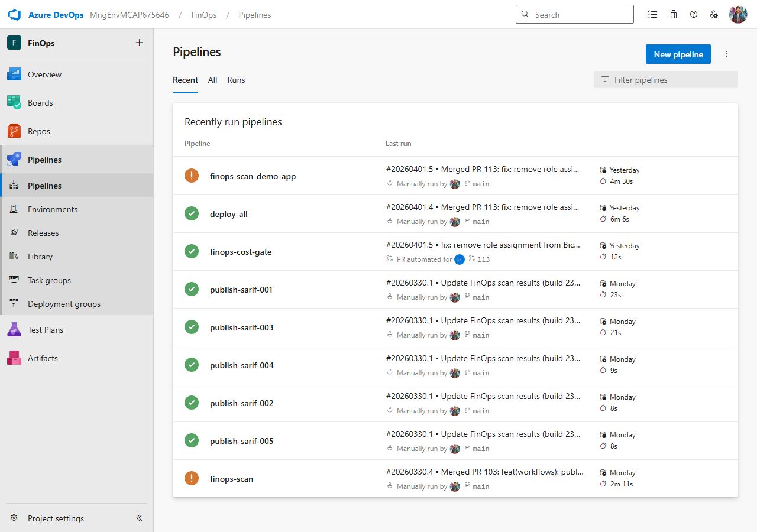Open run #20260401.5 Merged PR 113 of finops-scan-demo-app
The height and width of the screenshot is (532, 757).
coord(483,169)
